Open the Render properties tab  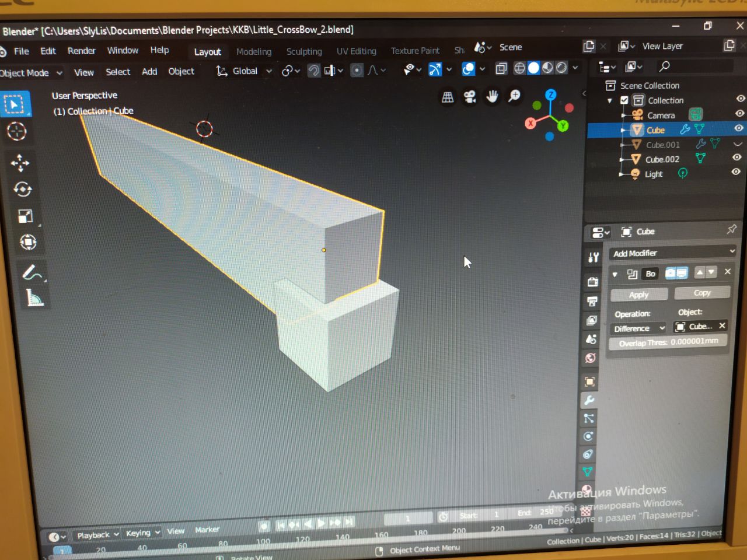click(592, 282)
